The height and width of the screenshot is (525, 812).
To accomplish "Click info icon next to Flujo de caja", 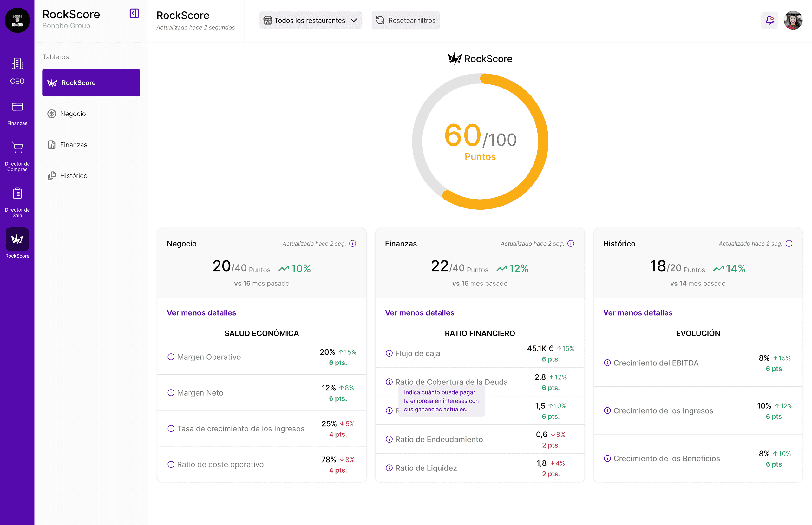I will click(389, 353).
